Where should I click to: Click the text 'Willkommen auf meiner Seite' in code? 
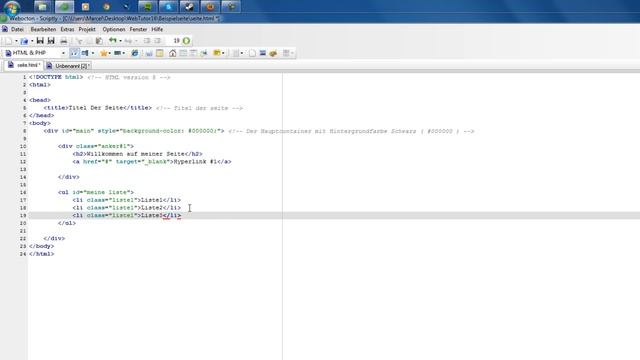[x=135, y=154]
